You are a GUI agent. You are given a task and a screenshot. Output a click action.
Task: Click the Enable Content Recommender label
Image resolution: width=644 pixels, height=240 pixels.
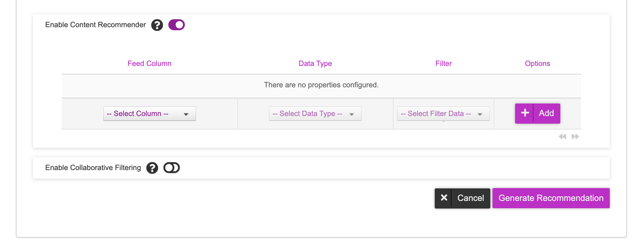coord(96,25)
